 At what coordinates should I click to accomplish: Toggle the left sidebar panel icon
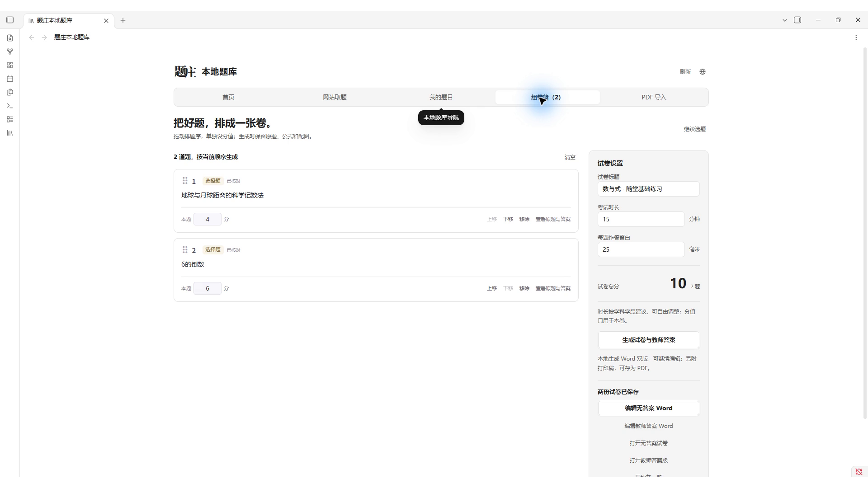pyautogui.click(x=10, y=20)
